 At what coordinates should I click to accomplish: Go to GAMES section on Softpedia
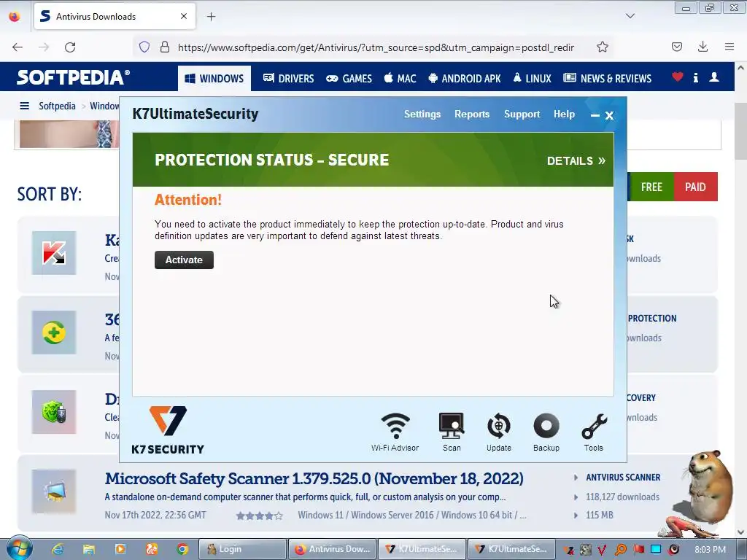click(349, 79)
